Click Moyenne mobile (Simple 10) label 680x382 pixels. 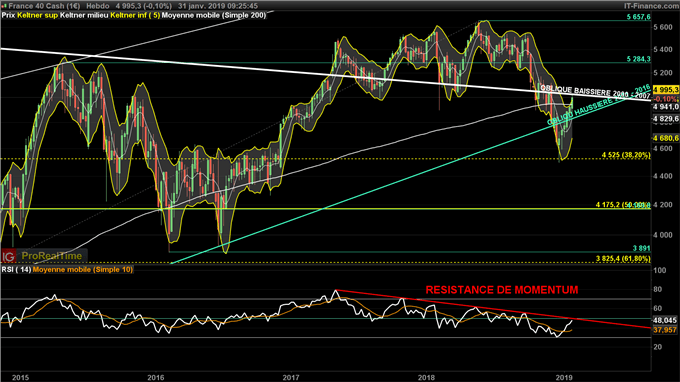[83, 269]
